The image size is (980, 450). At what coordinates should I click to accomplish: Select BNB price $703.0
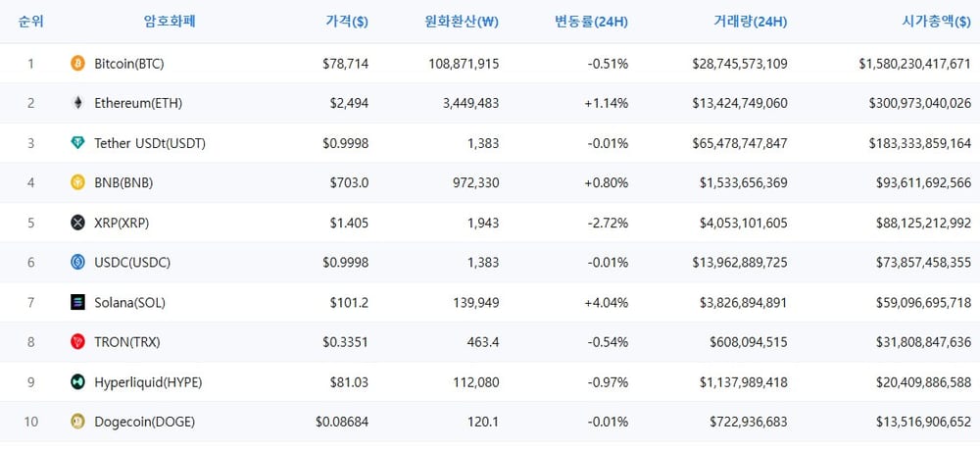(x=350, y=183)
